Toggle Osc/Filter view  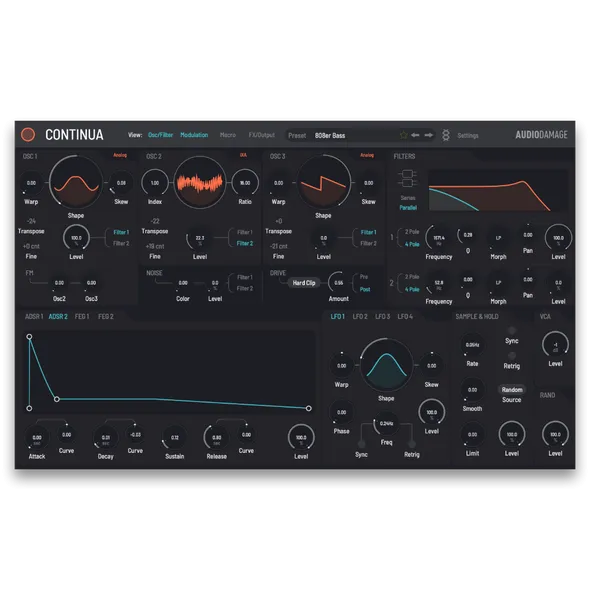pos(160,135)
